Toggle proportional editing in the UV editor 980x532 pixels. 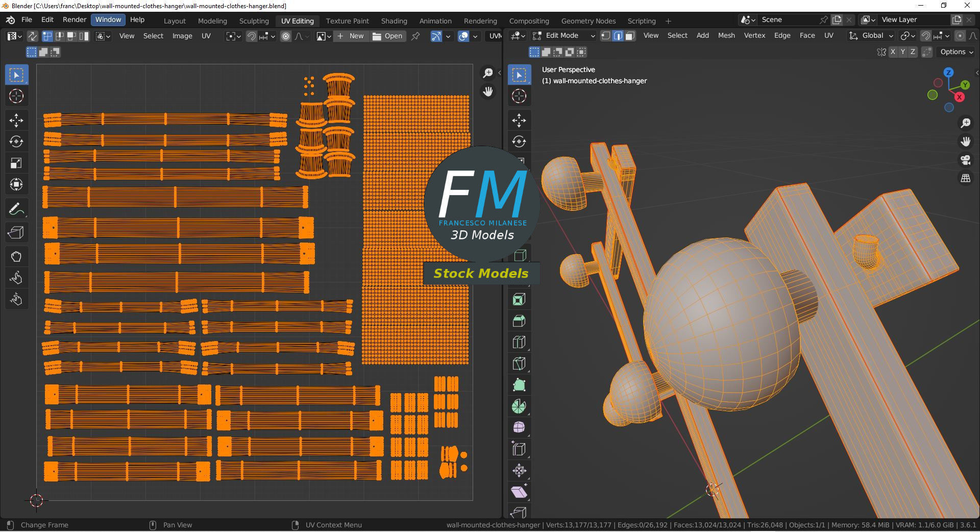click(286, 36)
